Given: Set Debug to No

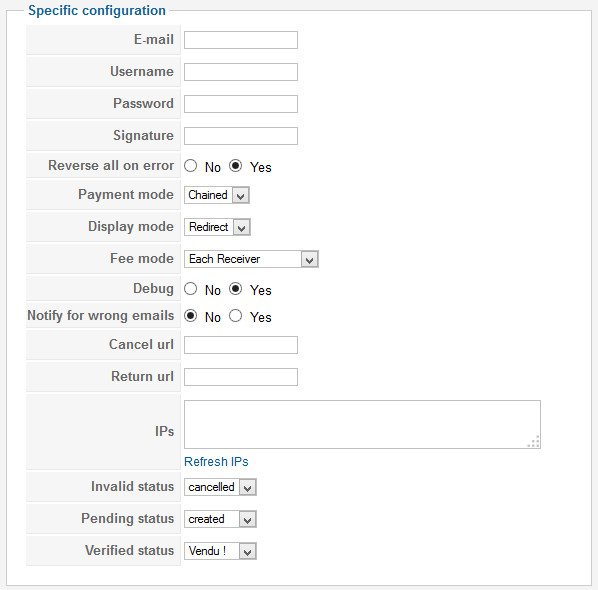Looking at the screenshot, I should (190, 289).
